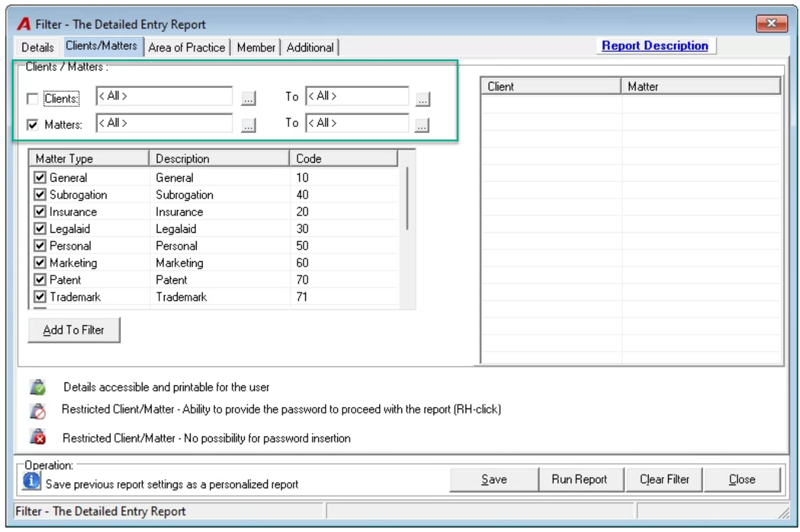Uncheck the Matters checkbox
Image resolution: width=800 pixels, height=532 pixels.
[33, 125]
